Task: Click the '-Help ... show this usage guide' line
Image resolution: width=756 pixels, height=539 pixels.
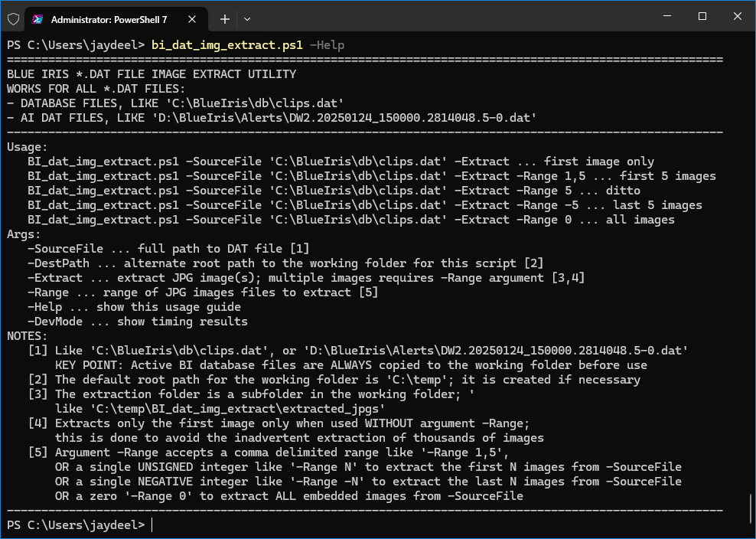Action: 134,307
